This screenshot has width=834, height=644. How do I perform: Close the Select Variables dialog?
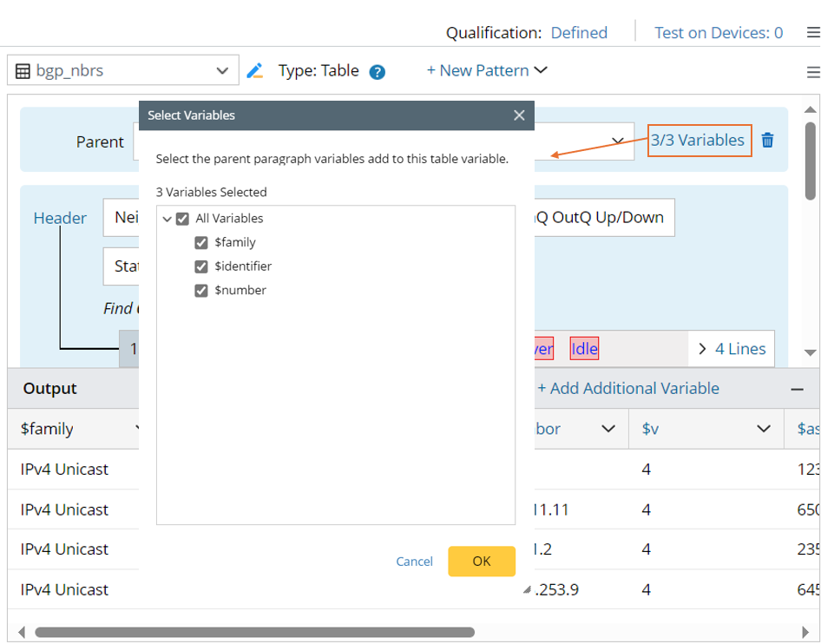coord(519,115)
